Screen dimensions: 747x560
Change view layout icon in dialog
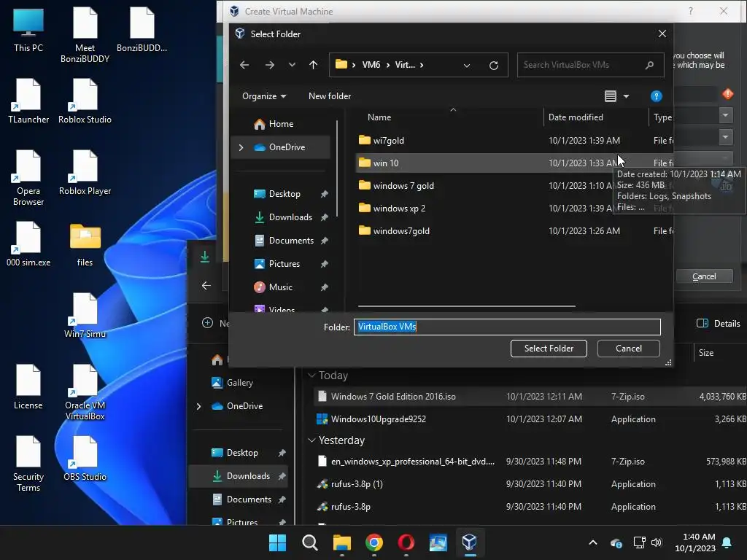[x=611, y=96]
